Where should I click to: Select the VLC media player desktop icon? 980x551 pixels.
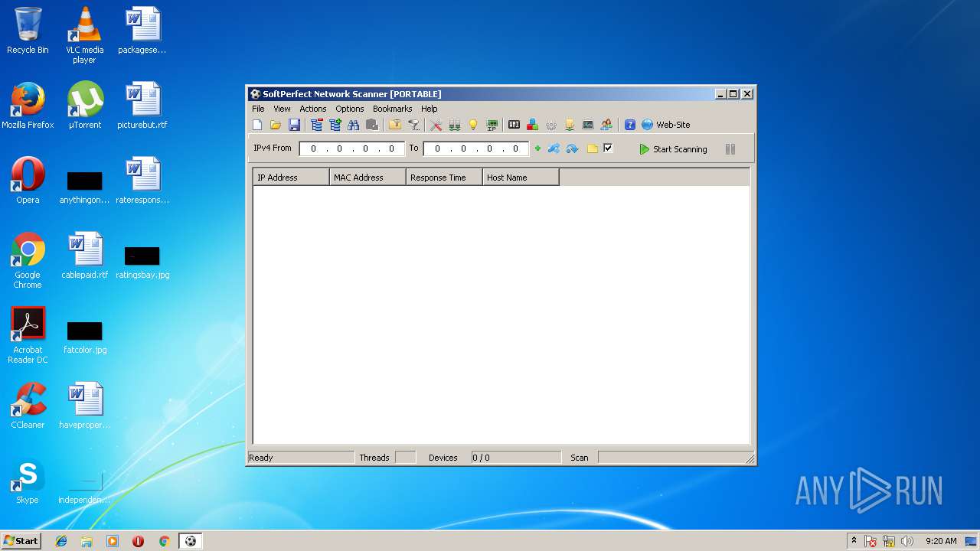click(x=84, y=34)
